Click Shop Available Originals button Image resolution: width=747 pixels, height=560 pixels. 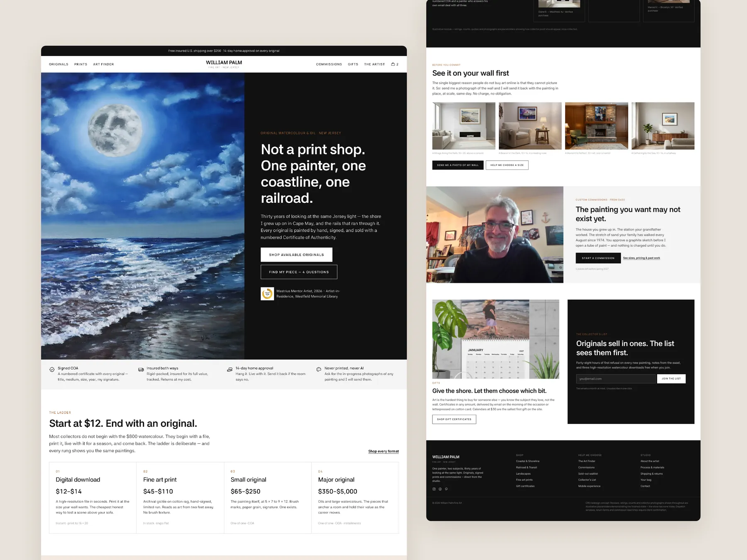(x=296, y=255)
